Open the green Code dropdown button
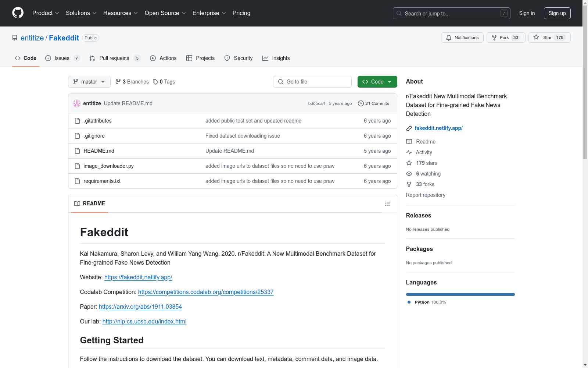Image resolution: width=588 pixels, height=368 pixels. coord(377,82)
